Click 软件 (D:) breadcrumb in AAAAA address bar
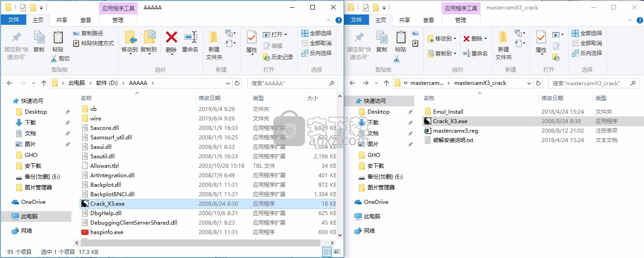Viewport: 644px width, 258px height. (x=107, y=83)
